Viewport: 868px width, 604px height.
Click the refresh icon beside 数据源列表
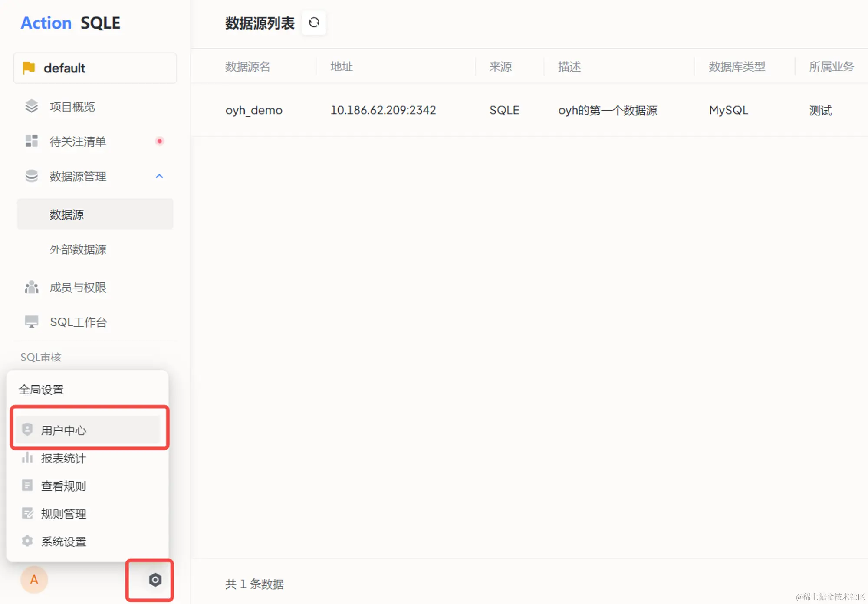pos(314,23)
